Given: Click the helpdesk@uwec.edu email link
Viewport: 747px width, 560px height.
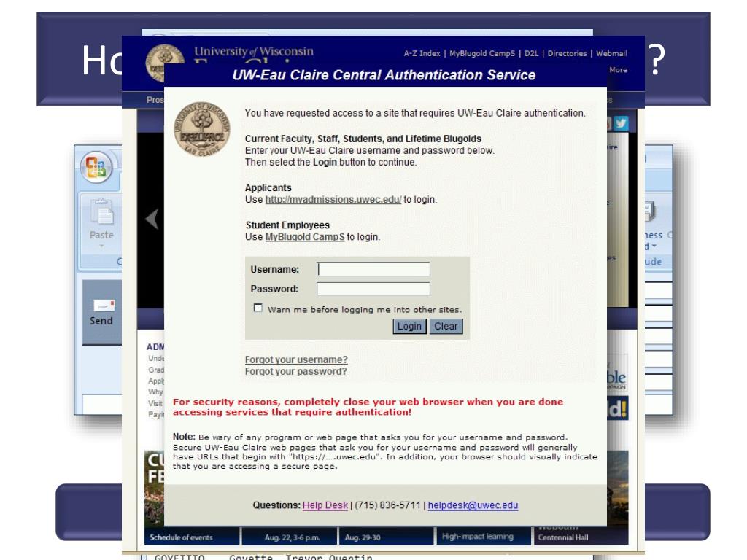Looking at the screenshot, I should (473, 505).
